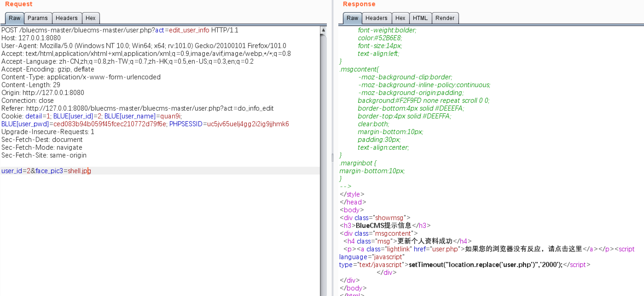The image size is (644, 296).
Task: Open the Response Hex tab
Action: [400, 18]
